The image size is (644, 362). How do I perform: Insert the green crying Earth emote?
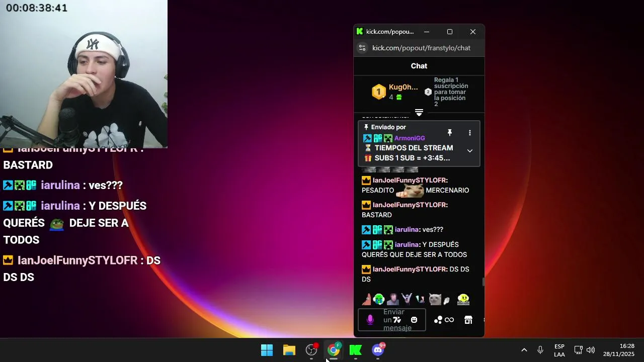pyautogui.click(x=379, y=300)
